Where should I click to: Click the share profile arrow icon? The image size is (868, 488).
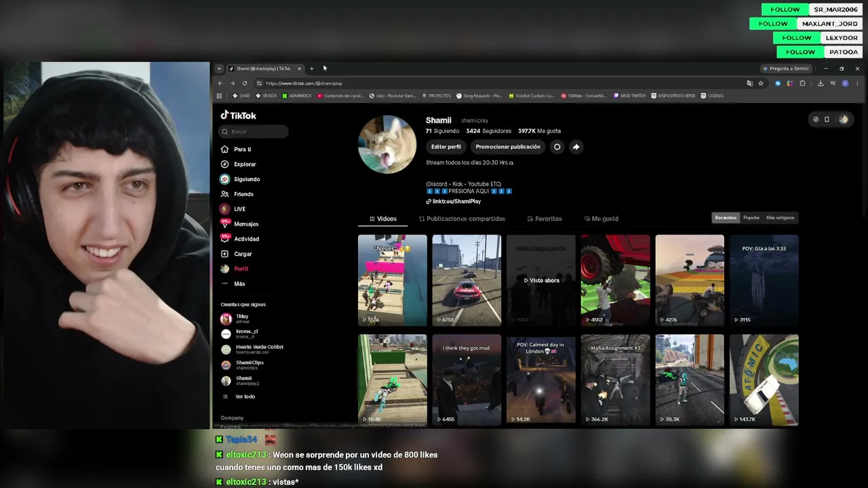coord(576,146)
